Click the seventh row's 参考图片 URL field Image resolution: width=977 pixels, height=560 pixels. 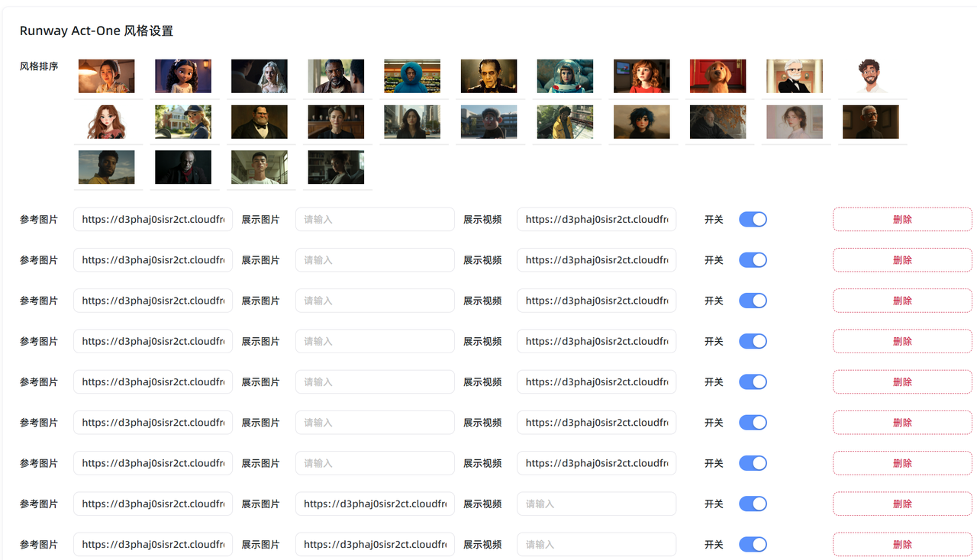pyautogui.click(x=153, y=463)
